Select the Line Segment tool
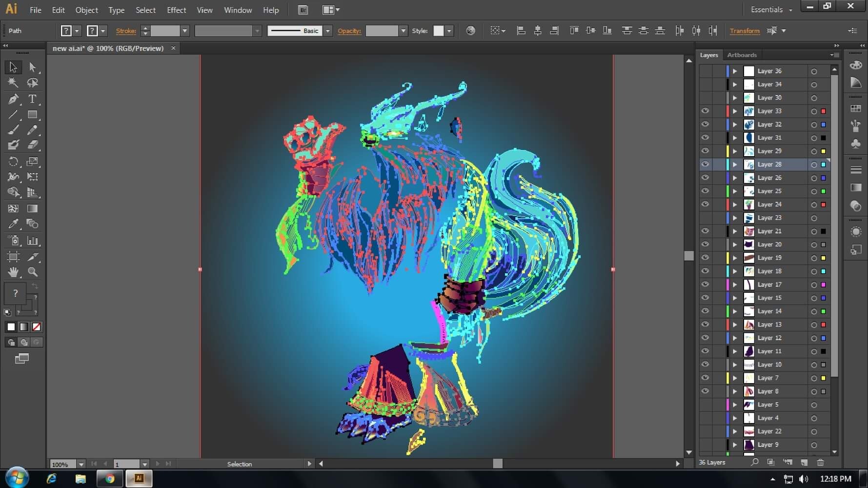Screen dimensions: 868x488 [x=13, y=115]
